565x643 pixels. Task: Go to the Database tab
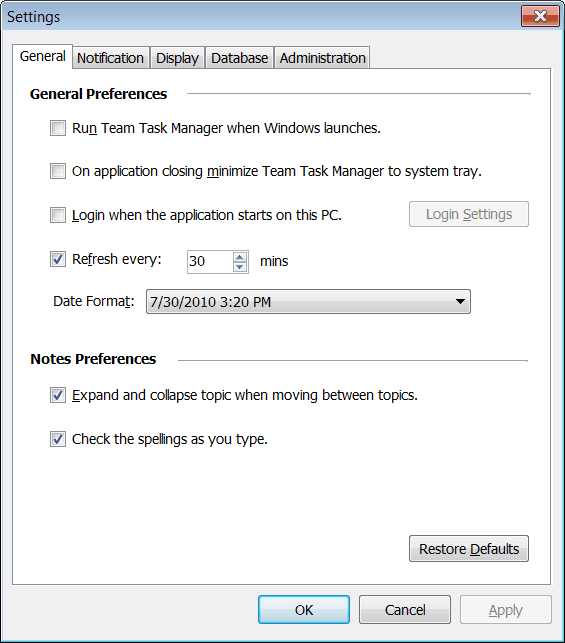point(239,58)
